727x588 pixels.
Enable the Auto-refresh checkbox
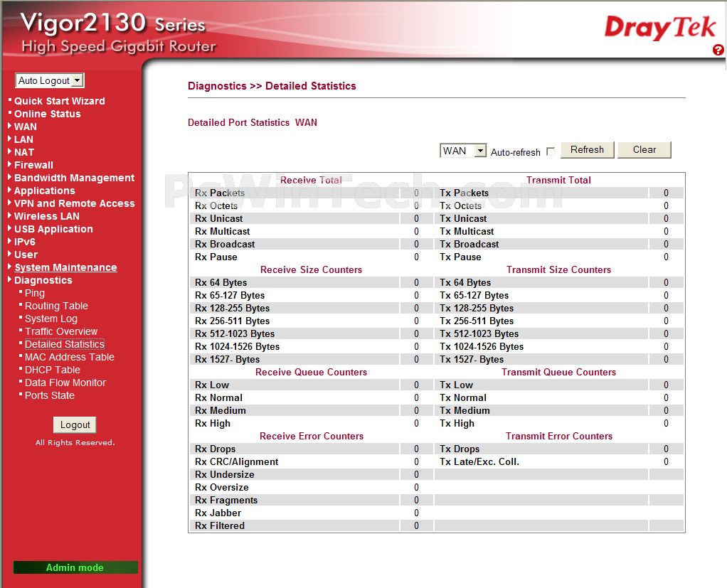tap(551, 151)
